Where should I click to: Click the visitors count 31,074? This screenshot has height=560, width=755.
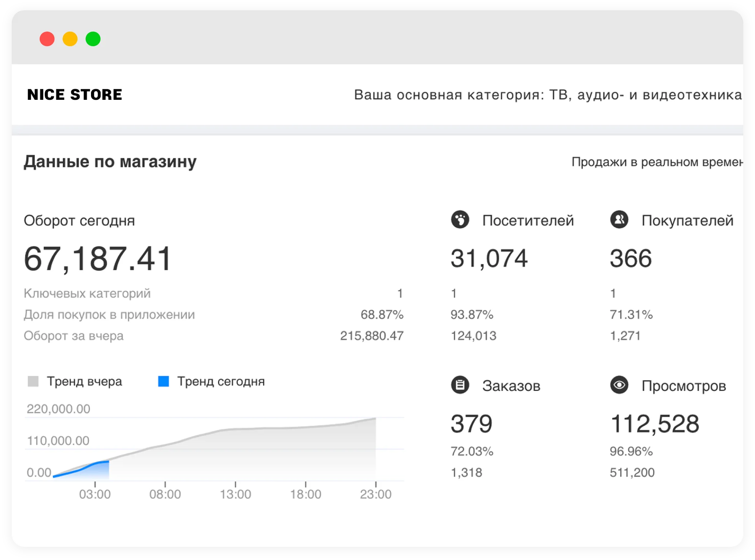(489, 258)
